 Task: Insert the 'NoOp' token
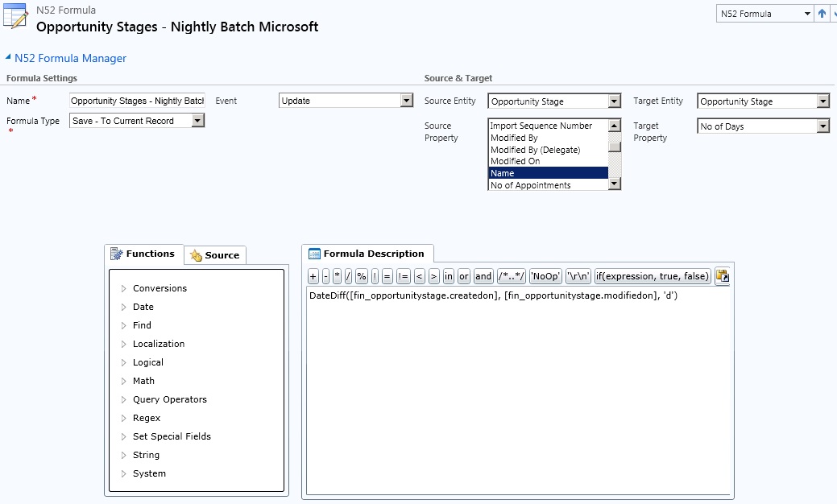coord(545,276)
